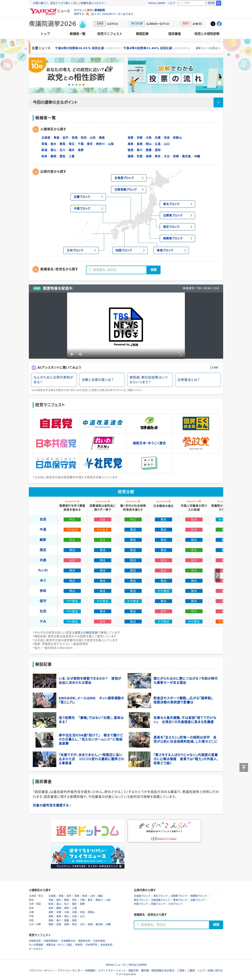The image size is (252, 980).
Task: Open the 参政党 manifesto logo
Action: point(196,443)
